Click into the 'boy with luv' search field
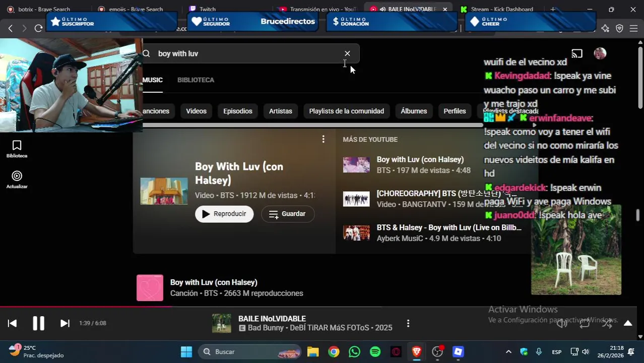The width and height of the screenshot is (644, 363). (x=247, y=53)
